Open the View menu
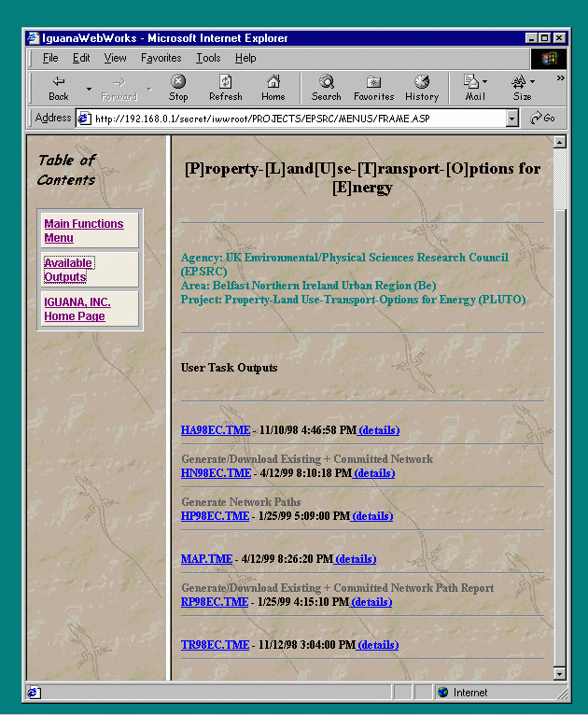This screenshot has height=715, width=588. [115, 58]
